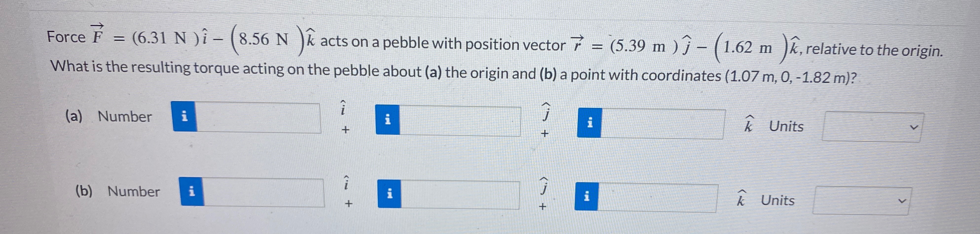The width and height of the screenshot is (980, 234).
Task: Click info icon for part (b) k-component
Action: click(587, 197)
